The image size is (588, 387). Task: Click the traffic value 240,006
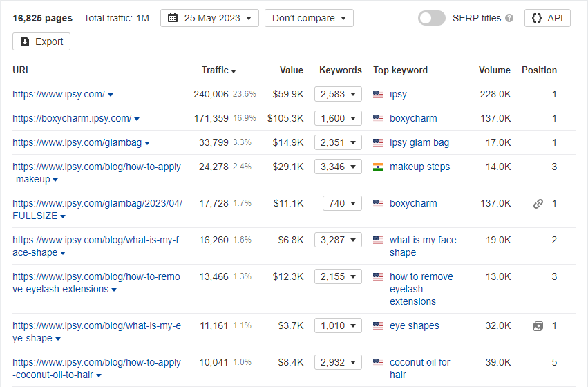click(211, 94)
